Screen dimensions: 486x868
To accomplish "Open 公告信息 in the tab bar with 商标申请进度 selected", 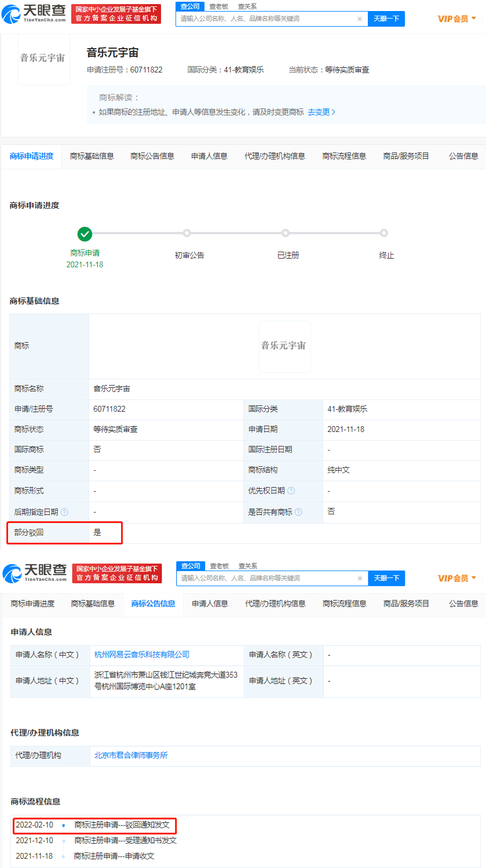I will point(463,156).
